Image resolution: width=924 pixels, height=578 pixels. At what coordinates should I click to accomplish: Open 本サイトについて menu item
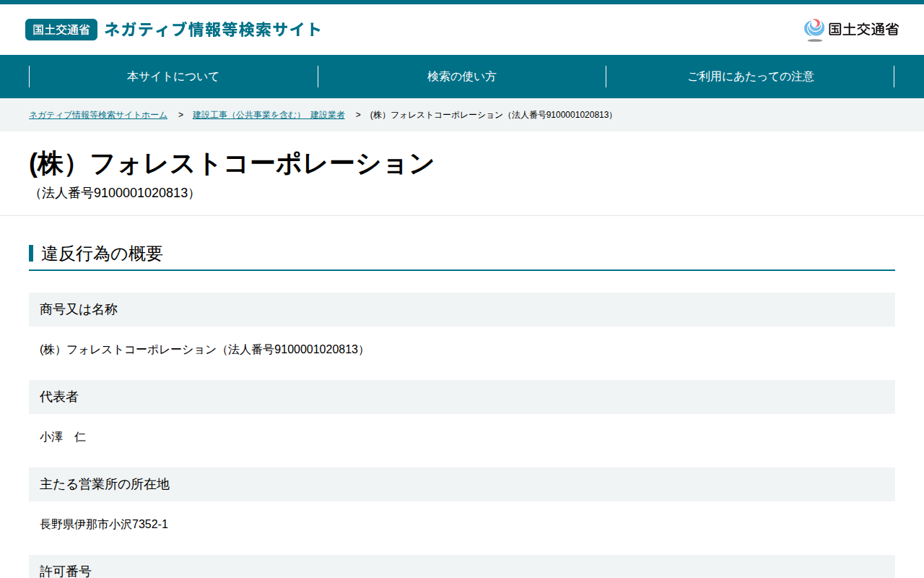tap(173, 77)
